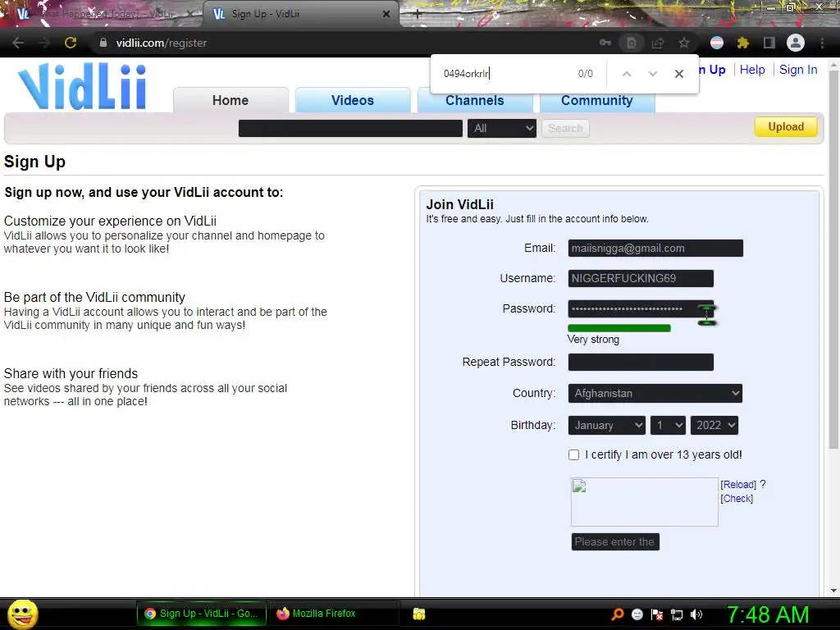
Task: Click the Repeat Password field
Action: pos(641,362)
